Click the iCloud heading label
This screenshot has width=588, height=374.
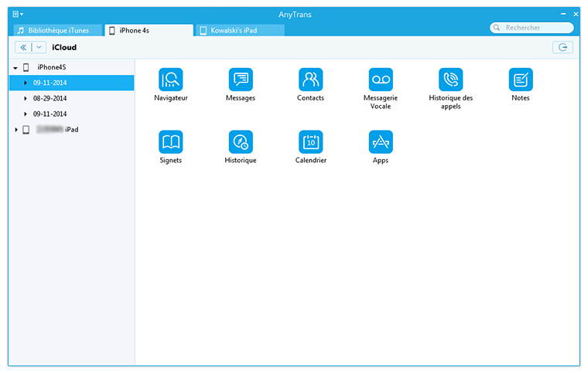tap(64, 47)
